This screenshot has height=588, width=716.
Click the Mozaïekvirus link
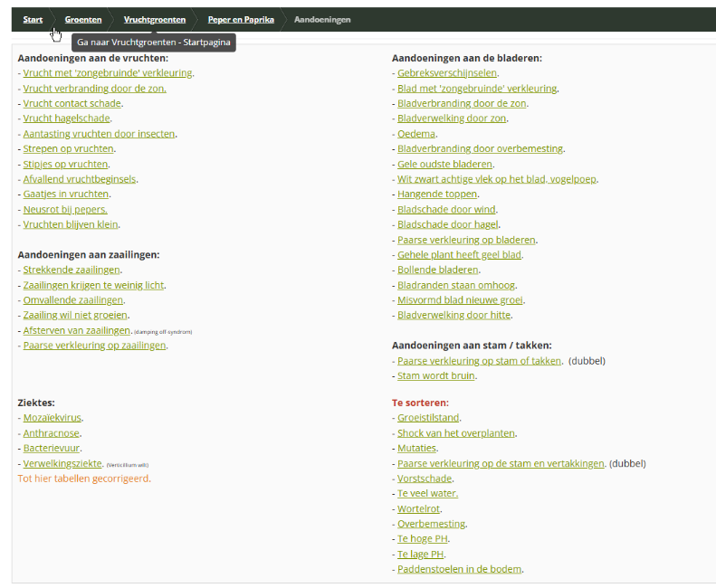[52, 418]
